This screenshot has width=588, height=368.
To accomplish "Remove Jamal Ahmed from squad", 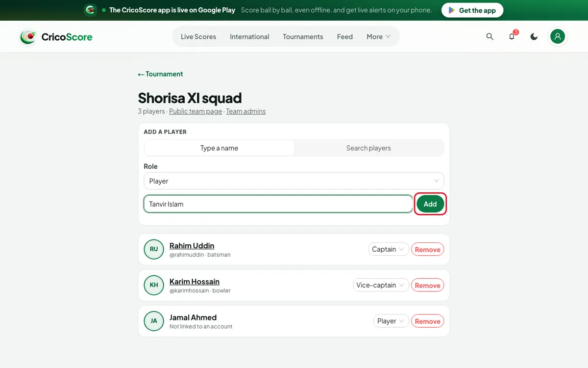I will pos(428,321).
